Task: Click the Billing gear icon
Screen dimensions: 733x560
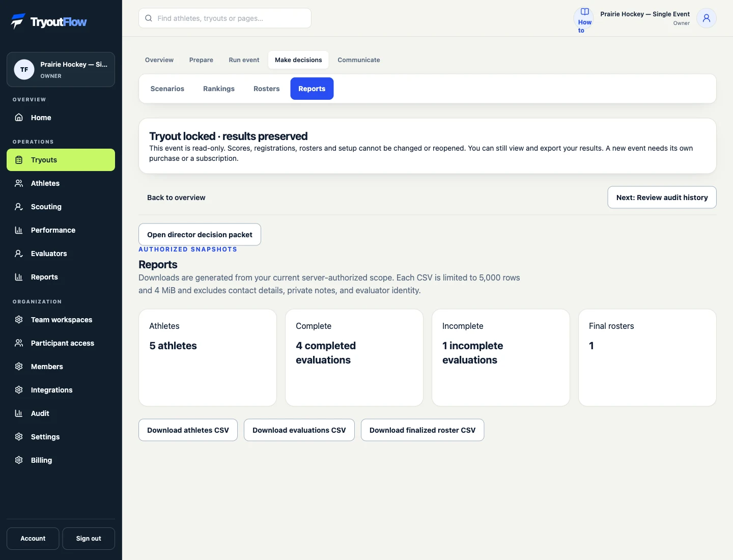Action: click(19, 460)
